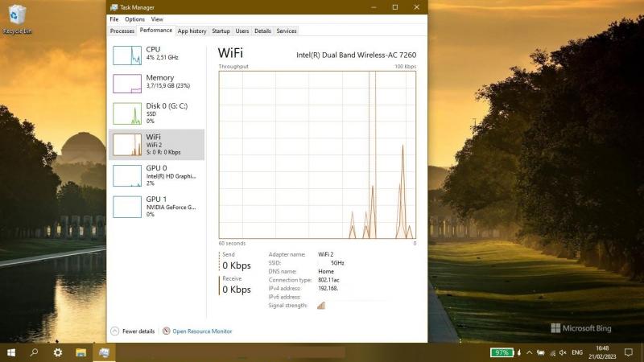This screenshot has width=644, height=362.
Task: Click the DNS name value Home
Action: tap(326, 271)
